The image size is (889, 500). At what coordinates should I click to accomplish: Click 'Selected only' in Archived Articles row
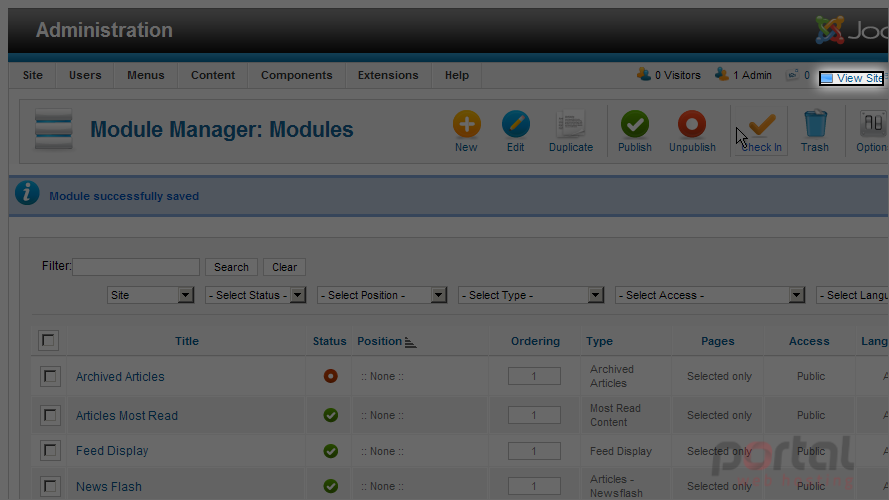point(719,376)
